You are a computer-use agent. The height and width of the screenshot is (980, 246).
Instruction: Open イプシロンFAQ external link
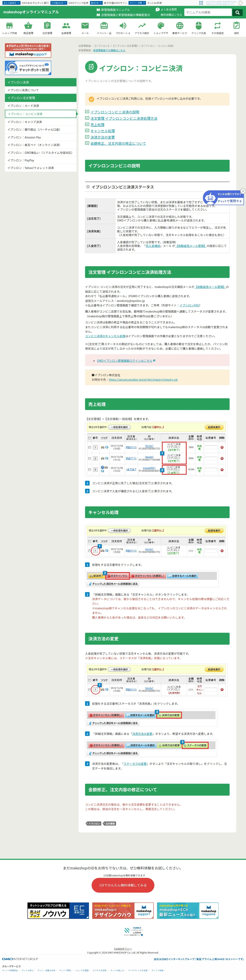click(x=189, y=305)
